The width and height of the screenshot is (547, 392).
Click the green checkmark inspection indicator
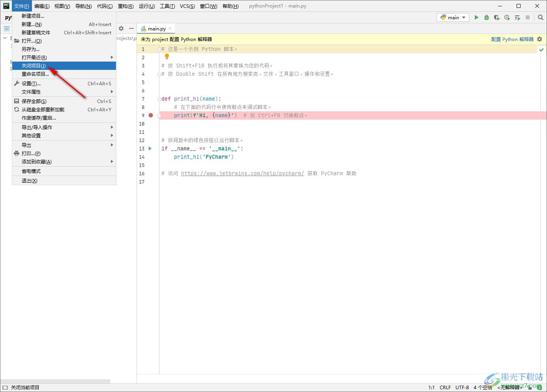[541, 50]
